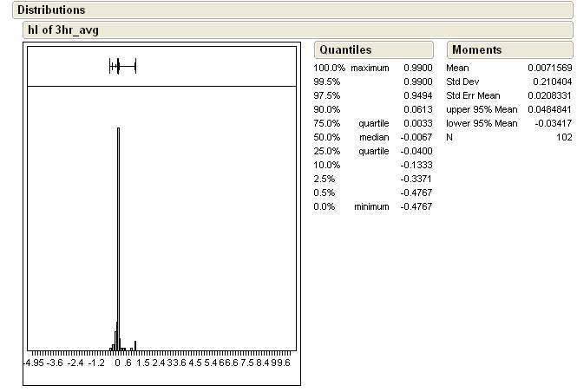Select the 75% quartile value 0.0033
Viewport: 577px width, 392px height.
point(417,123)
